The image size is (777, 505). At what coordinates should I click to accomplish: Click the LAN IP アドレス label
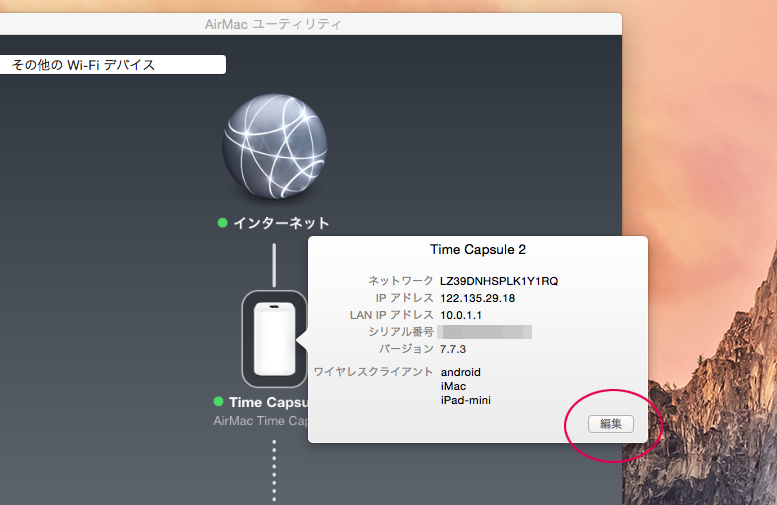(x=392, y=315)
